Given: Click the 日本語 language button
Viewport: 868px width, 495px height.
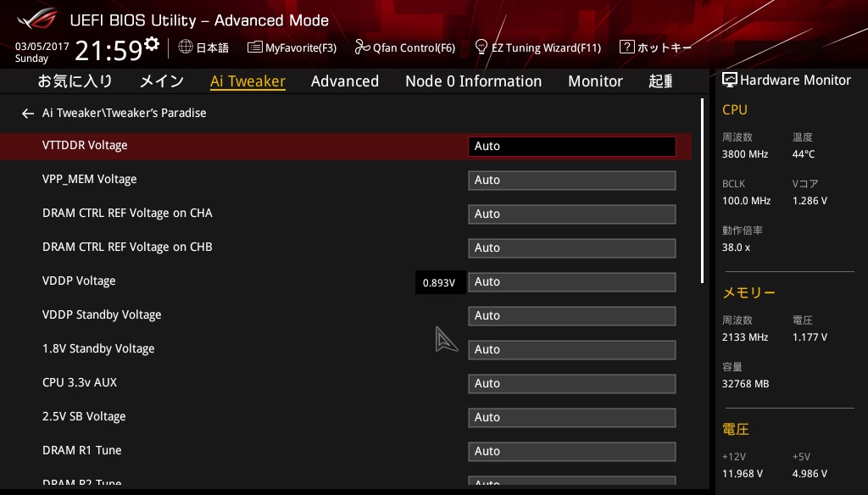Looking at the screenshot, I should (x=212, y=48).
